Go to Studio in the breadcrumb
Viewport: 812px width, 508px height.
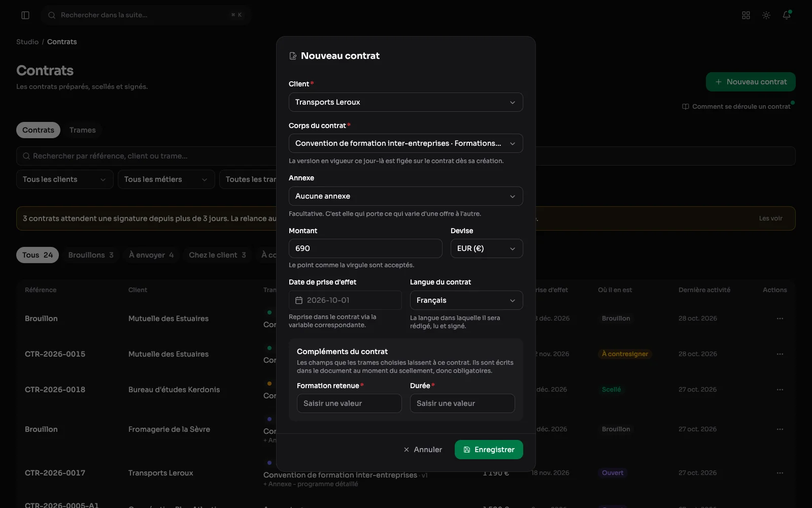[27, 42]
